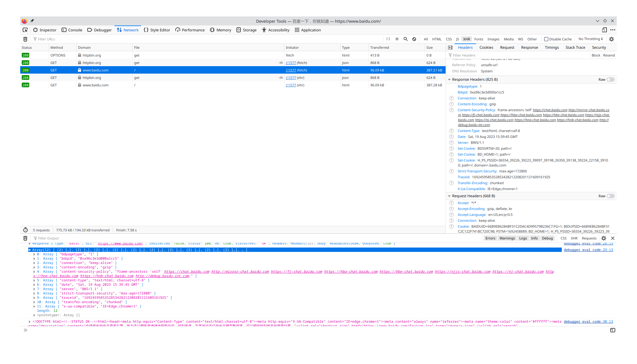Enable the Disable Cache checkbox

[x=546, y=39]
